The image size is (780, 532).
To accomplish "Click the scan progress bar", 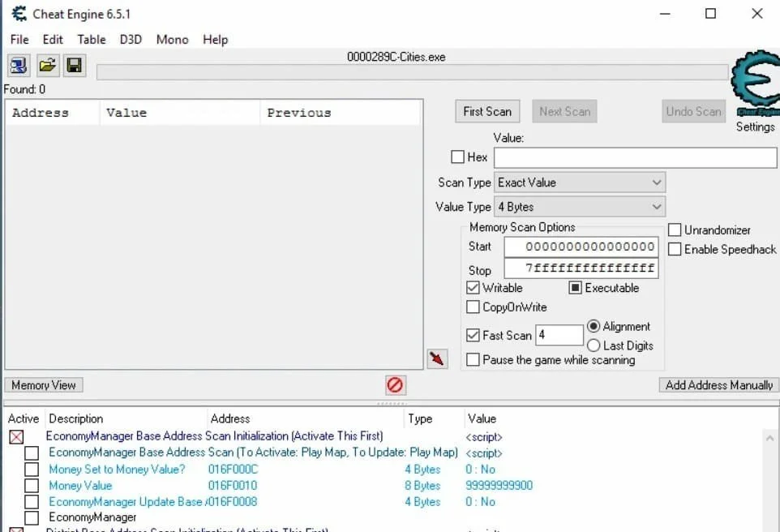I will [x=413, y=72].
